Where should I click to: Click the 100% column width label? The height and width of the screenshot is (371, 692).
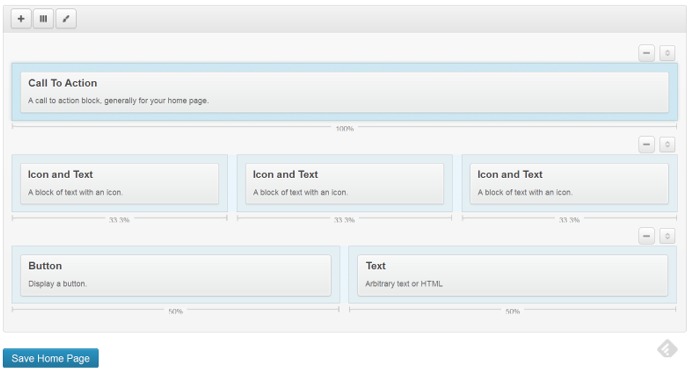pyautogui.click(x=345, y=129)
